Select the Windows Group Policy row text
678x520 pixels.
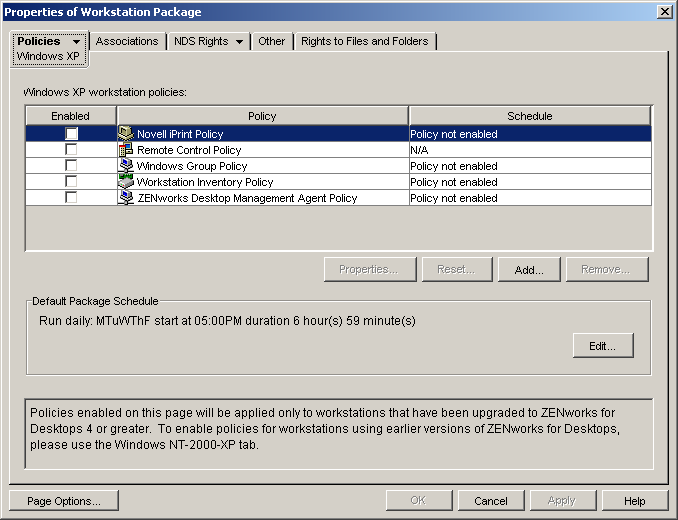(192, 166)
